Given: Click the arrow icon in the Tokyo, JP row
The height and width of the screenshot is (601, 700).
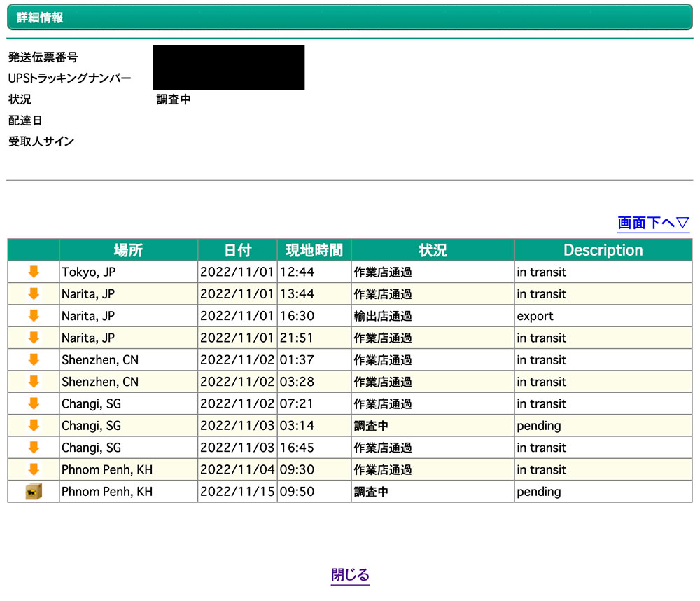Looking at the screenshot, I should pyautogui.click(x=34, y=272).
